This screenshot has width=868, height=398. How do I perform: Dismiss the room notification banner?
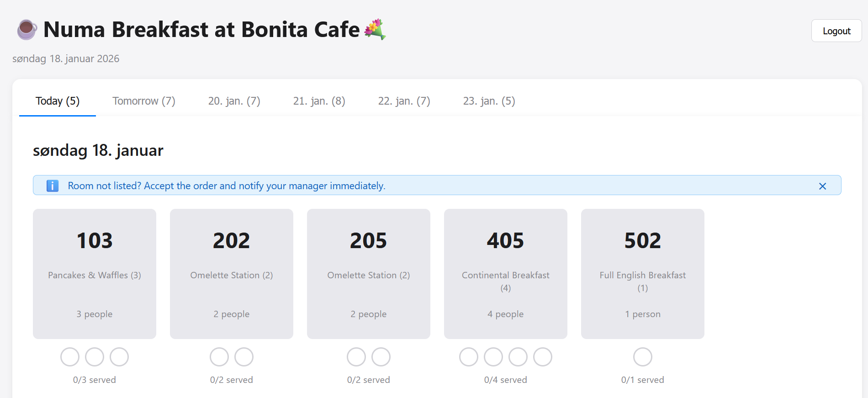pyautogui.click(x=823, y=186)
